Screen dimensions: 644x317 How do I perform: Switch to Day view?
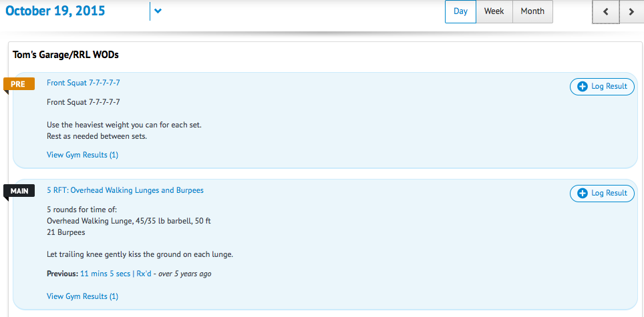point(460,11)
